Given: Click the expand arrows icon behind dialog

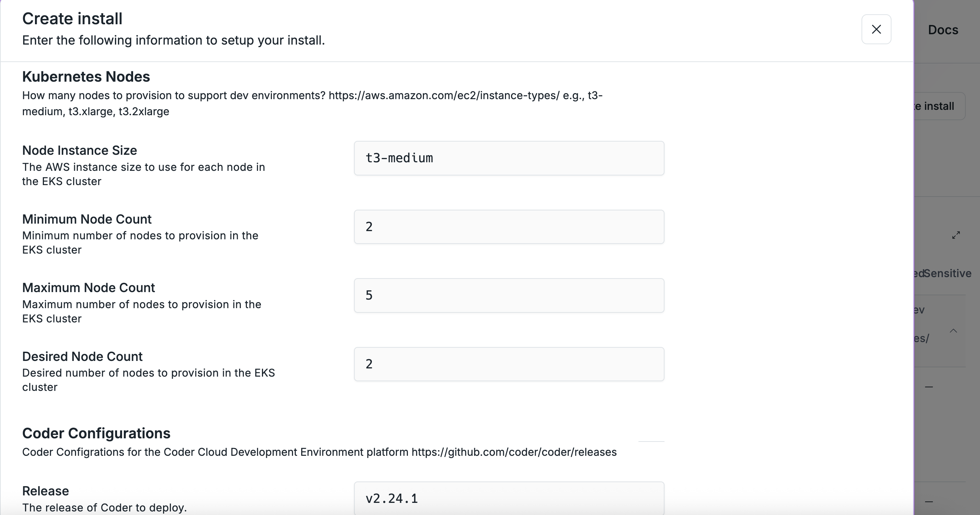Looking at the screenshot, I should coord(956,235).
